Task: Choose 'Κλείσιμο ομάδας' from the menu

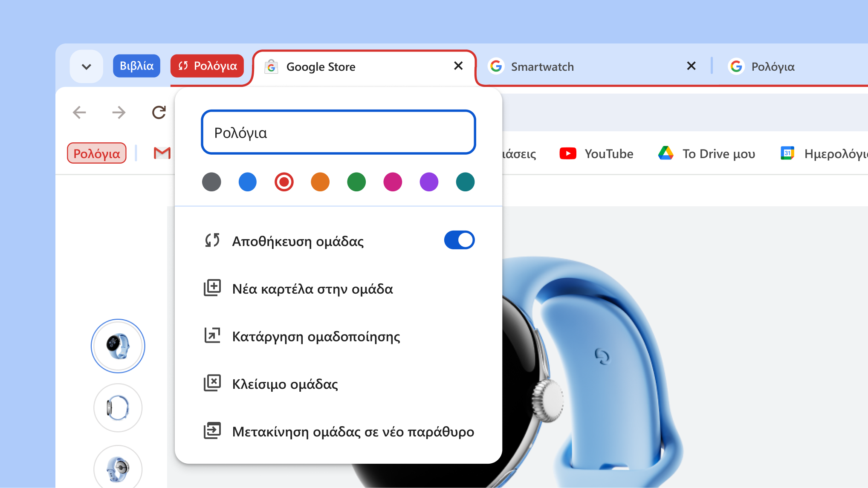Action: [x=286, y=384]
